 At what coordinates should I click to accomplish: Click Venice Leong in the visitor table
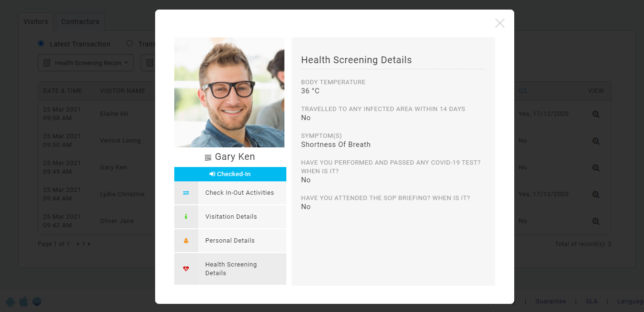(x=120, y=141)
